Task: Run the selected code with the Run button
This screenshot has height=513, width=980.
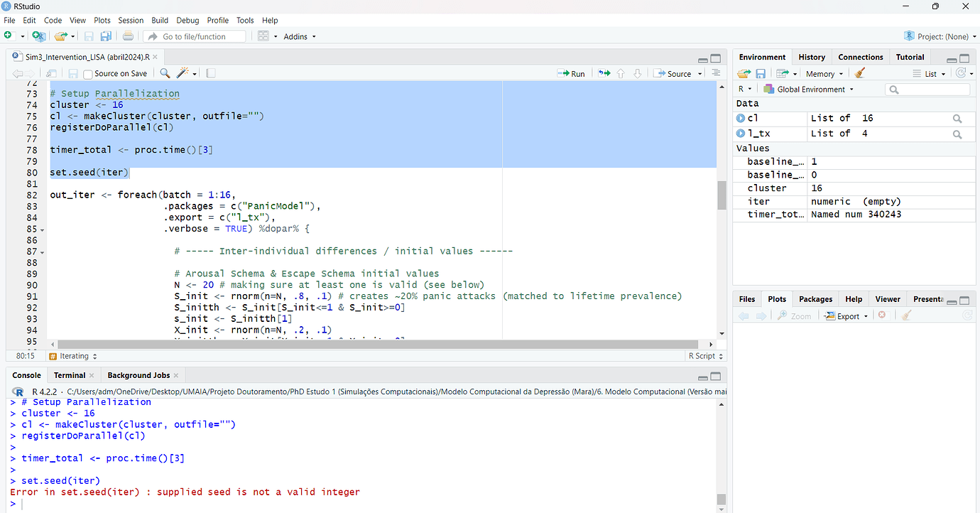Action: [x=571, y=73]
